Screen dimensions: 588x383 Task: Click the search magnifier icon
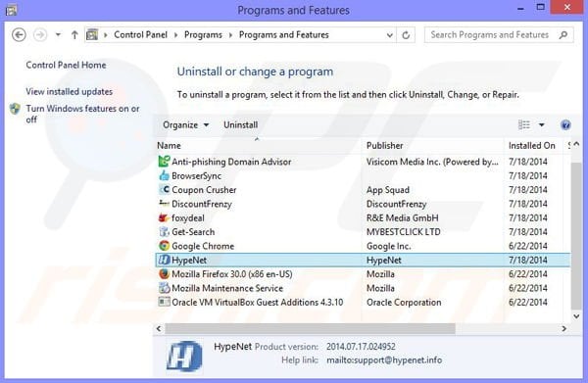click(x=563, y=35)
